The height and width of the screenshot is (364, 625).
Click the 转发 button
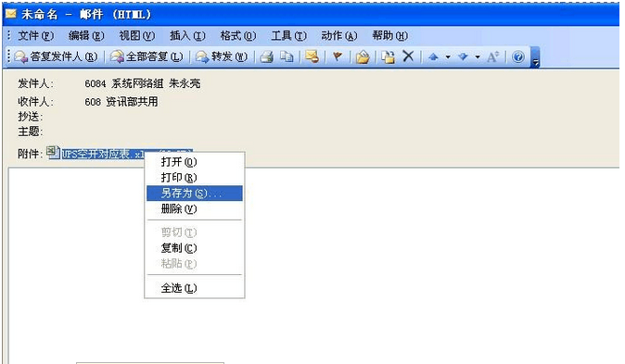click(x=222, y=56)
